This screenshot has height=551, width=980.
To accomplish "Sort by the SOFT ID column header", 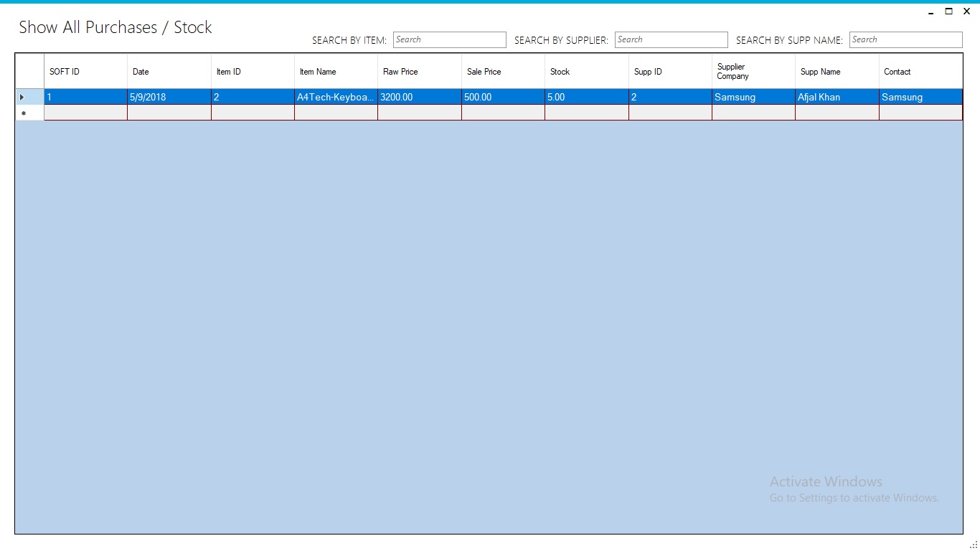I will (86, 72).
